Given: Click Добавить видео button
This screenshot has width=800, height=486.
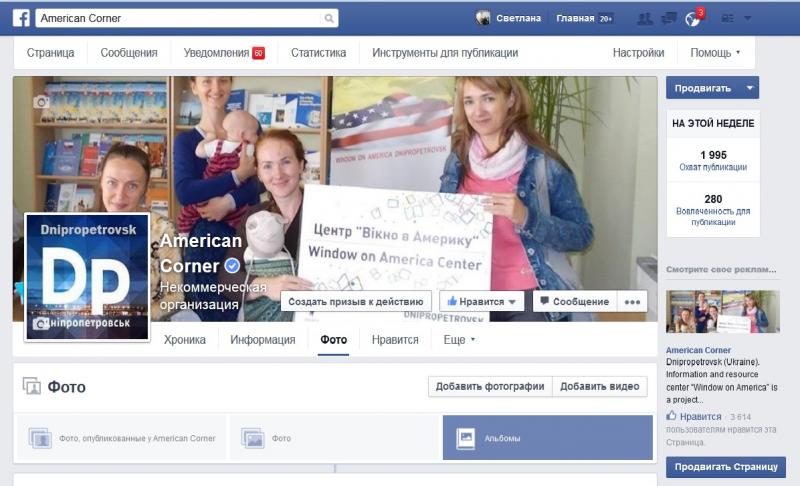Looking at the screenshot, I should click(599, 387).
